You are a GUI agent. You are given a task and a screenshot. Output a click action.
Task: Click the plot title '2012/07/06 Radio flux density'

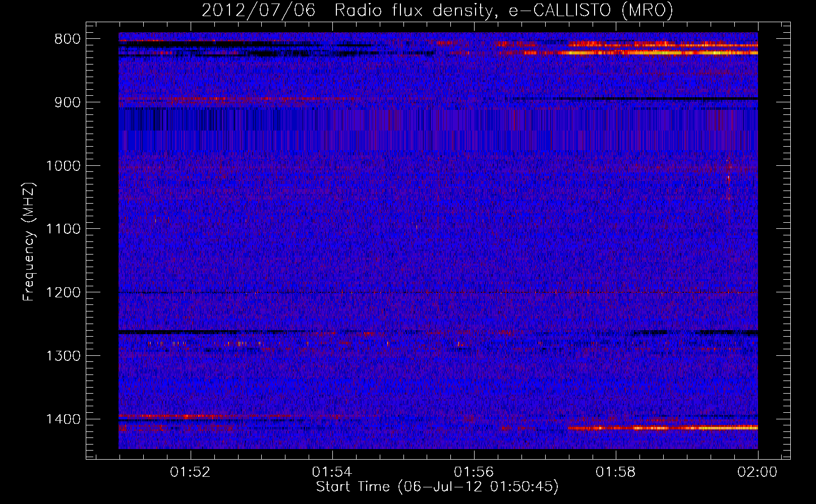pyautogui.click(x=437, y=10)
